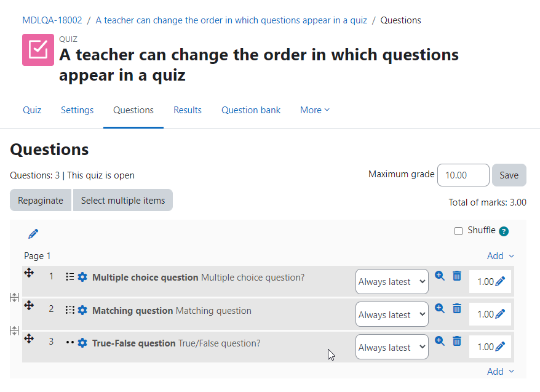The width and height of the screenshot is (540, 392).
Task: Enable the Shuffle checkbox
Action: coord(458,231)
